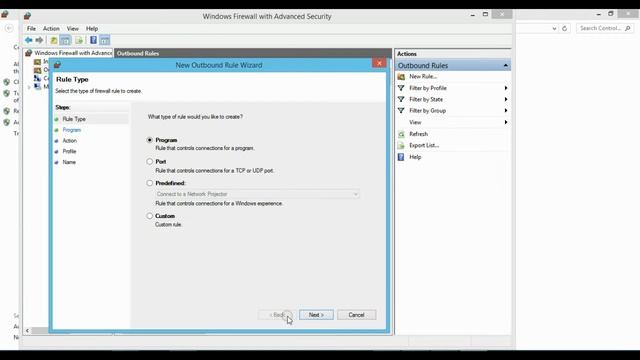This screenshot has height=360, width=640.
Task: Expand Filter by State submenu arrow
Action: pyautogui.click(x=506, y=99)
